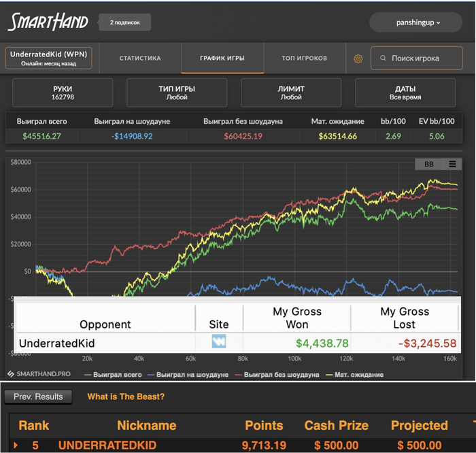
Task: Click the 5.06 EV bb/100 value
Action: [x=437, y=136]
